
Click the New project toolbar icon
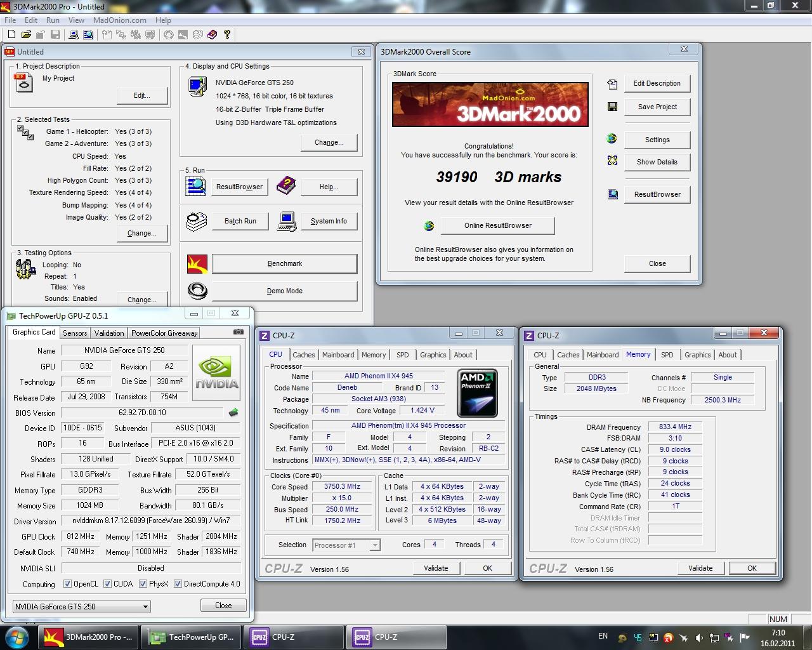[11, 34]
